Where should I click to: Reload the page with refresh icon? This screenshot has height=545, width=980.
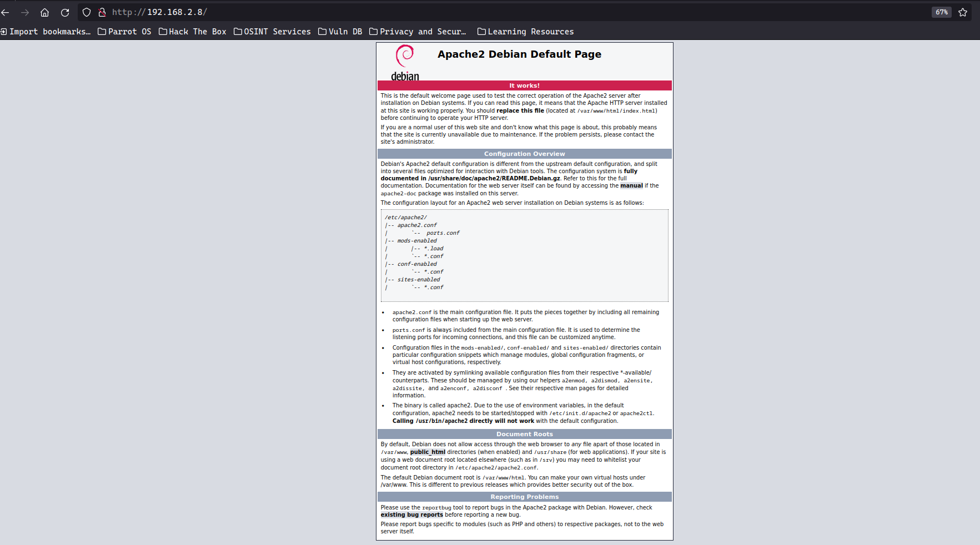[x=65, y=12]
